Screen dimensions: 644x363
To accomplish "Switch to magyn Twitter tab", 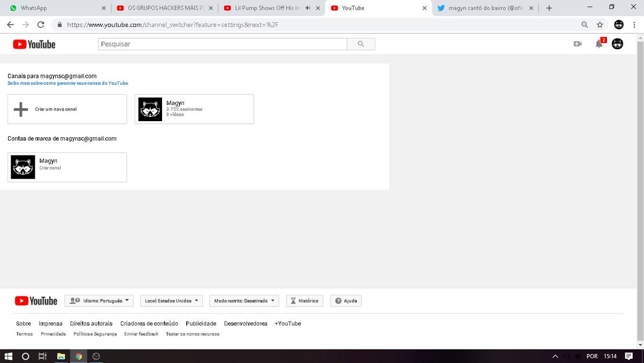I will coord(485,8).
